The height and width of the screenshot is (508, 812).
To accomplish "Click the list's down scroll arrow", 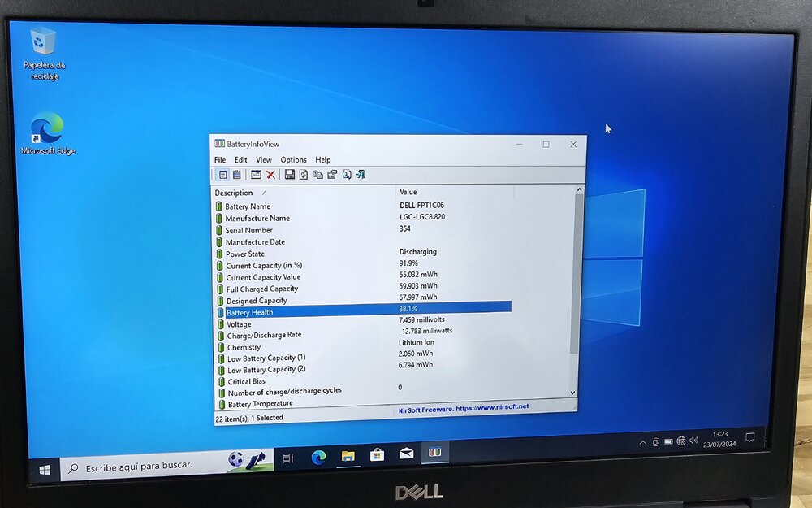I will pos(572,393).
